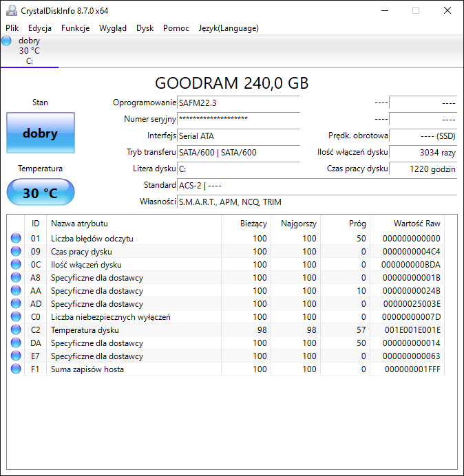Click the blue status orb in the drive tab

click(x=6, y=41)
